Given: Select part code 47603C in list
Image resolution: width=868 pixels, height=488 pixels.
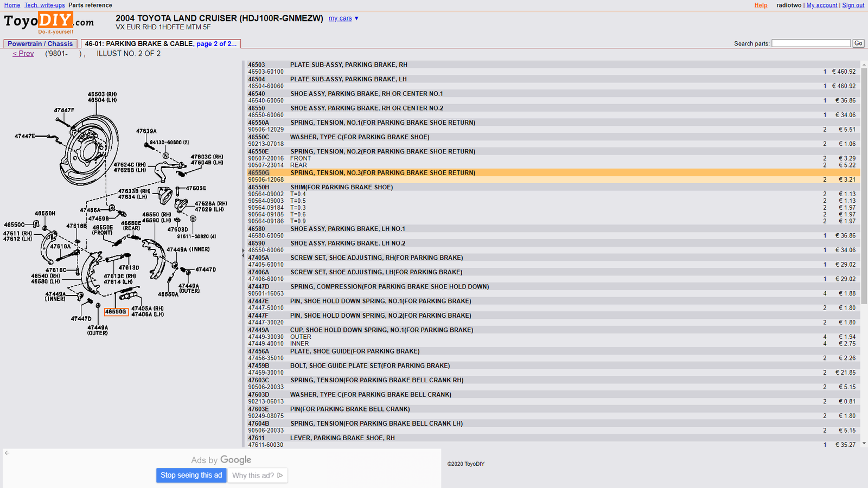Looking at the screenshot, I should (x=258, y=381).
